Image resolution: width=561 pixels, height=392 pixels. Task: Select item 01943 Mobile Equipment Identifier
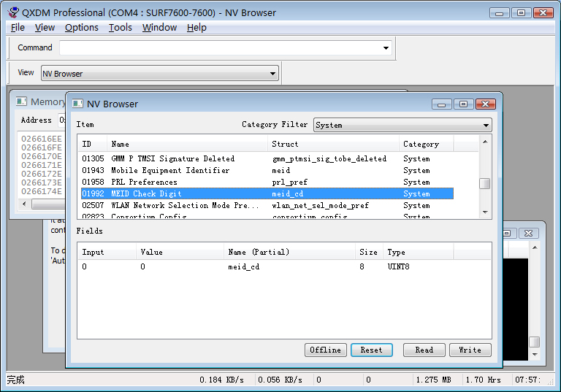coord(267,170)
